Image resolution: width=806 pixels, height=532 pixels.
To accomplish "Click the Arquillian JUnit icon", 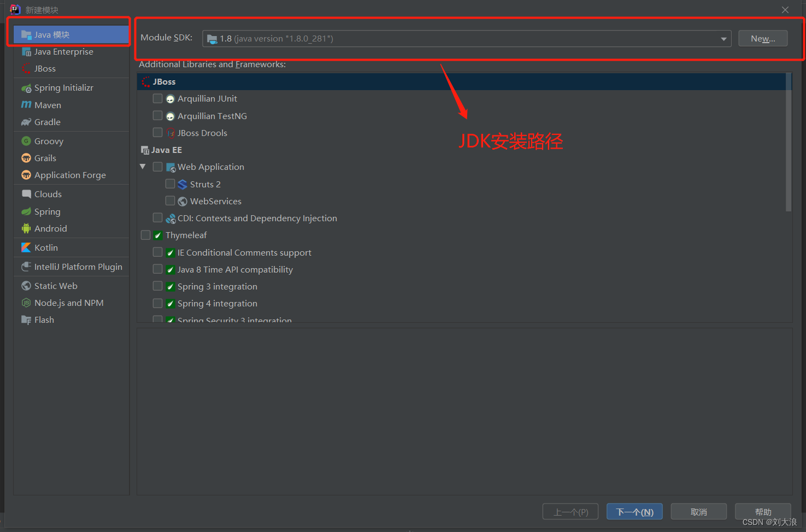I will tap(170, 99).
